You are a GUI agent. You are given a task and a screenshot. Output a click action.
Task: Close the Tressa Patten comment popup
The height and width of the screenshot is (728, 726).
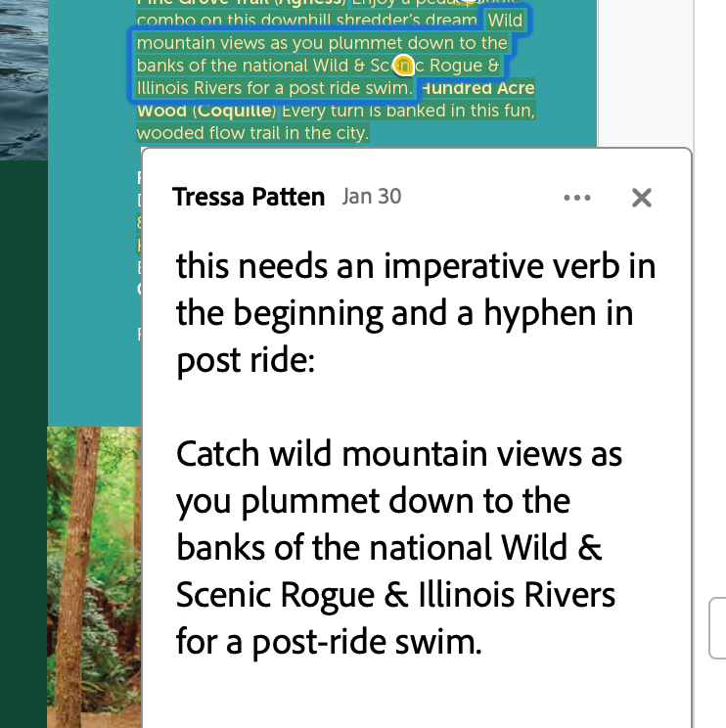642,198
